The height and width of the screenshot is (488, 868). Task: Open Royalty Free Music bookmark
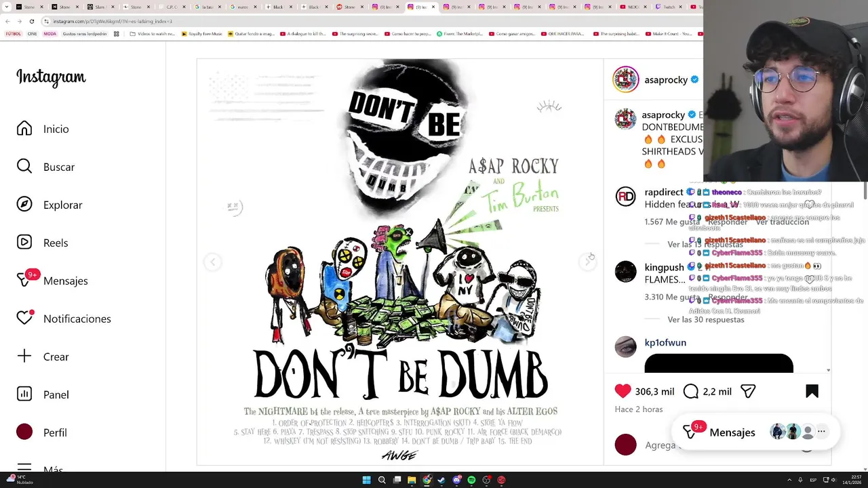click(203, 34)
